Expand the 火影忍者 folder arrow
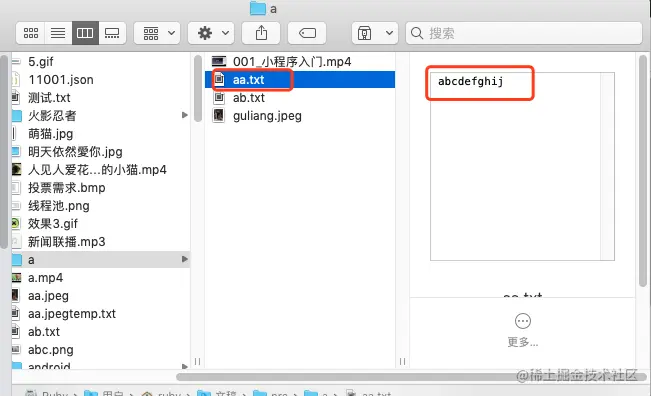 (x=185, y=115)
